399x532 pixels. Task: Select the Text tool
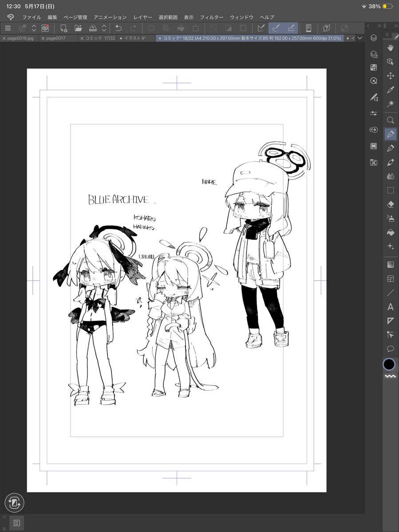click(391, 307)
